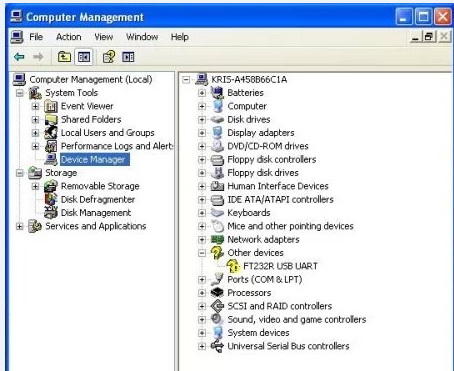
Task: Collapse the Other devices node
Action: 202,253
